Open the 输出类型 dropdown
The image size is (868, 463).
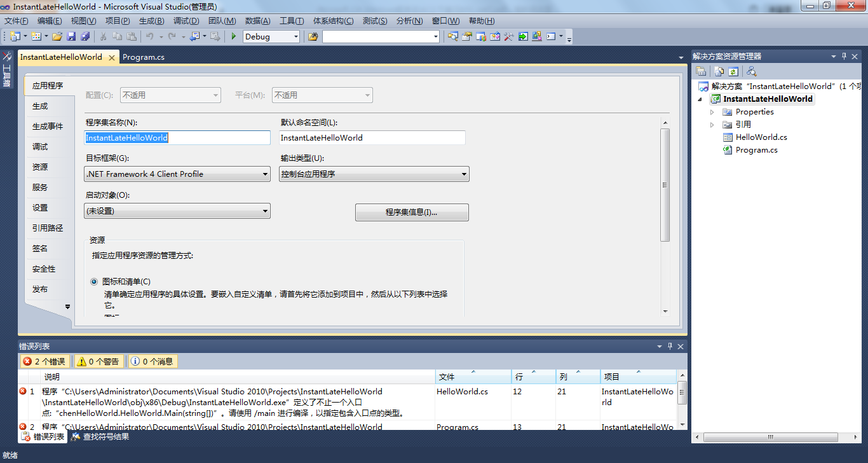coord(374,174)
